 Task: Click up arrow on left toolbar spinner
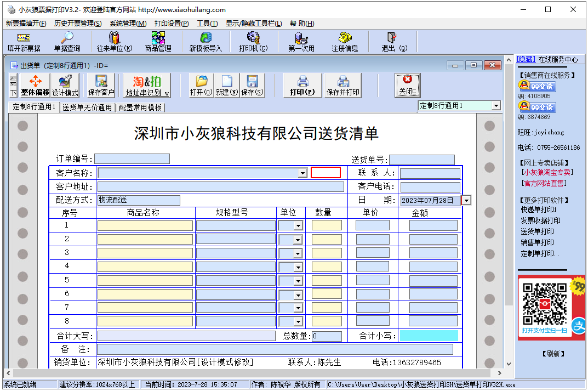coord(13,80)
